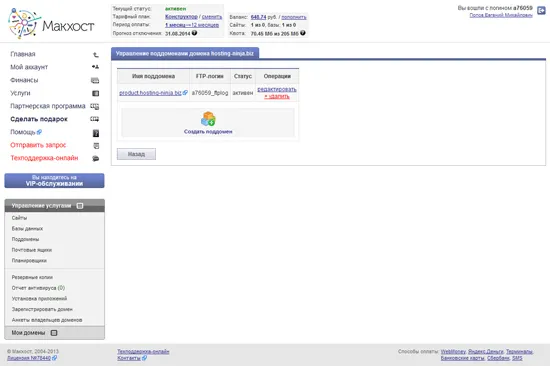Image resolution: width=550 pixels, height=366 pixels.
Task: Open Услуги in the left menu
Action: [x=20, y=93]
